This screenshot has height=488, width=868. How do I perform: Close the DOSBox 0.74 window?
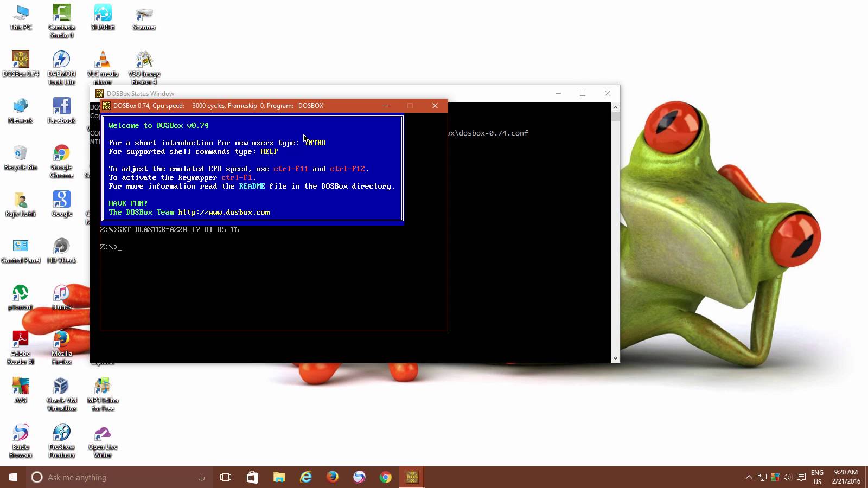(435, 106)
